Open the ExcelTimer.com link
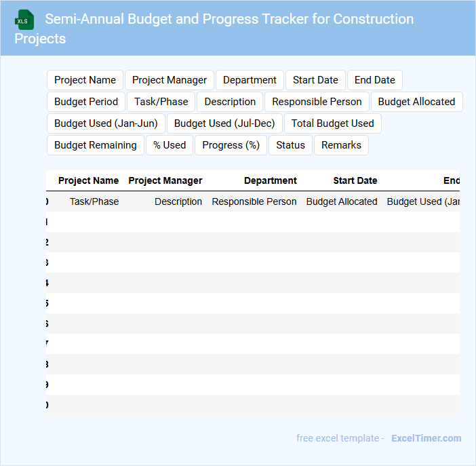Viewport: 476px width, 466px height. (427, 438)
